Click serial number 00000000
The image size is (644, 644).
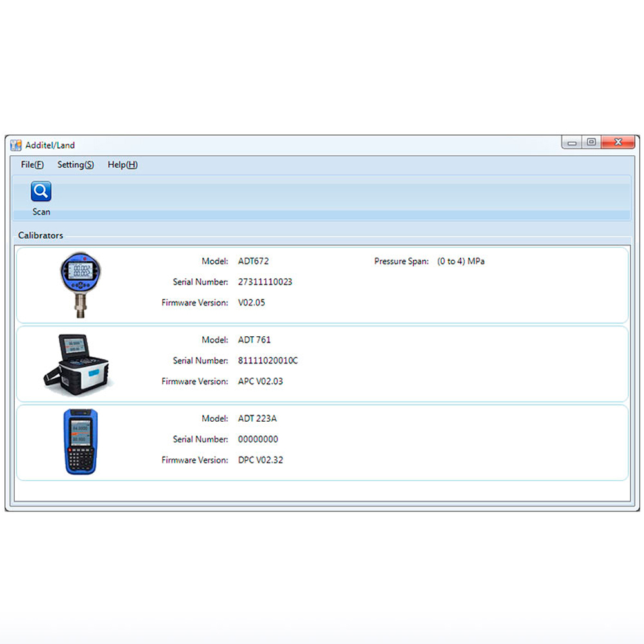point(258,439)
